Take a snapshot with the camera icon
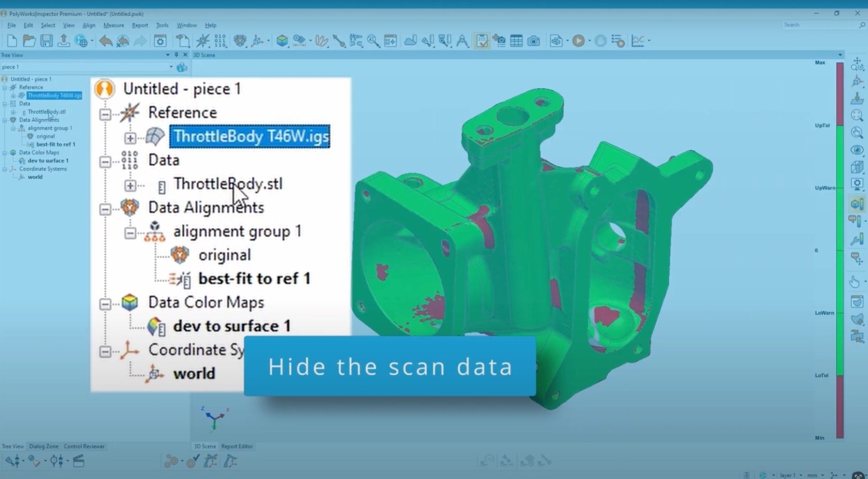This screenshot has height=479, width=868. coord(534,41)
